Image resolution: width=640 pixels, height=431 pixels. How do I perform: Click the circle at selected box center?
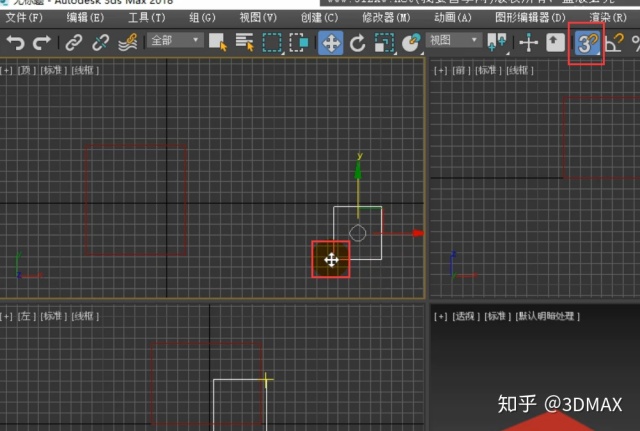coord(358,233)
